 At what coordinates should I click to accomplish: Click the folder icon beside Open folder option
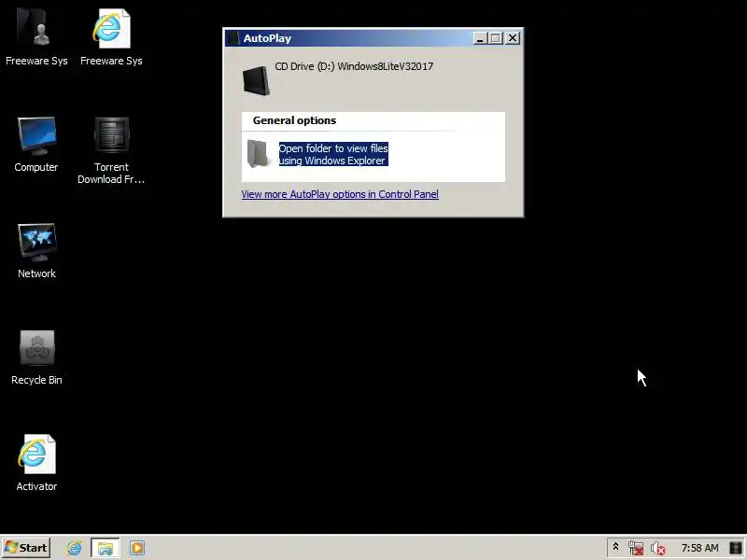point(259,153)
